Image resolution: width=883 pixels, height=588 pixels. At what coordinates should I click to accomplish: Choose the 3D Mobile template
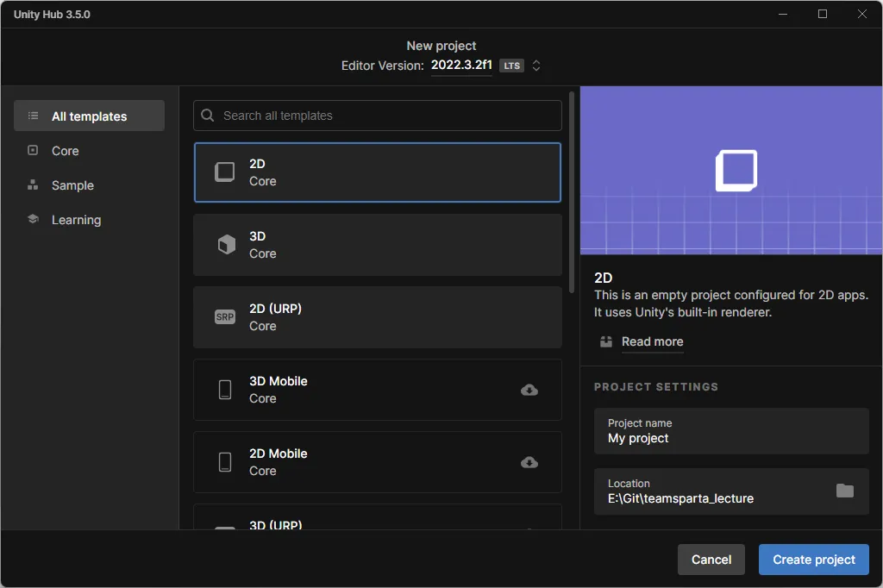[378, 390]
